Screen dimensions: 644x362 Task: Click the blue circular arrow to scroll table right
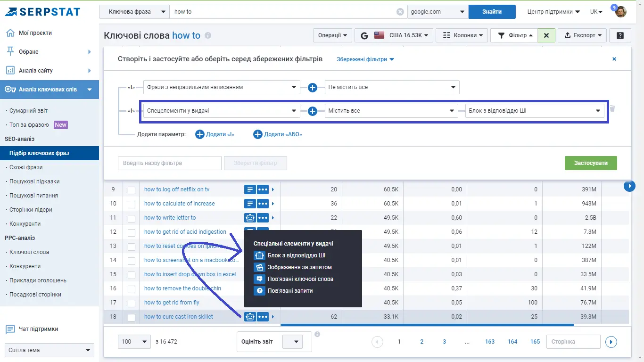(629, 186)
